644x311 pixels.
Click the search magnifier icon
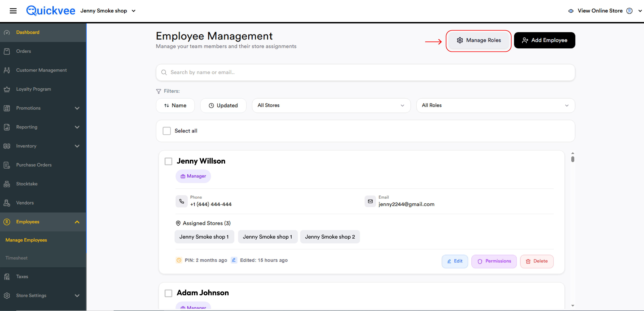pyautogui.click(x=164, y=72)
